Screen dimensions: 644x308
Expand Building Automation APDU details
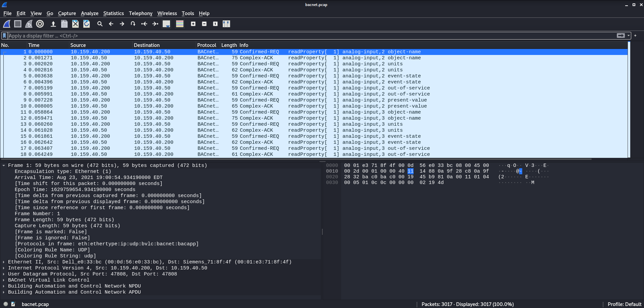pos(4,292)
